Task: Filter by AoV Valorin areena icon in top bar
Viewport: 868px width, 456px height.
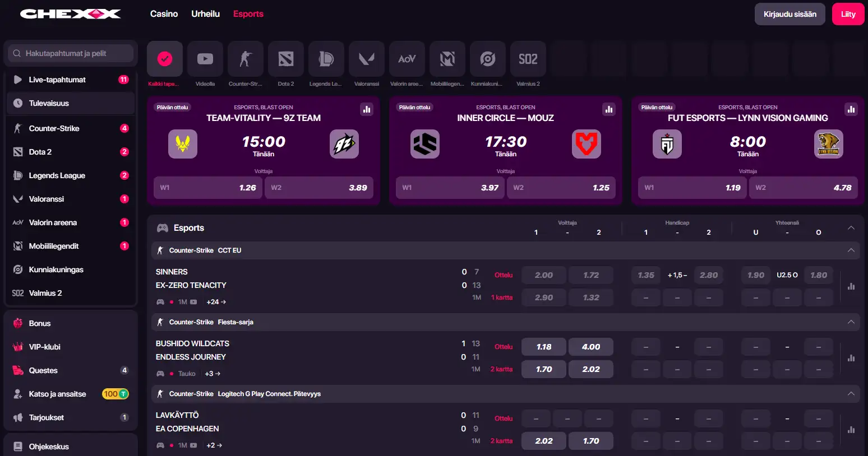Action: click(407, 59)
